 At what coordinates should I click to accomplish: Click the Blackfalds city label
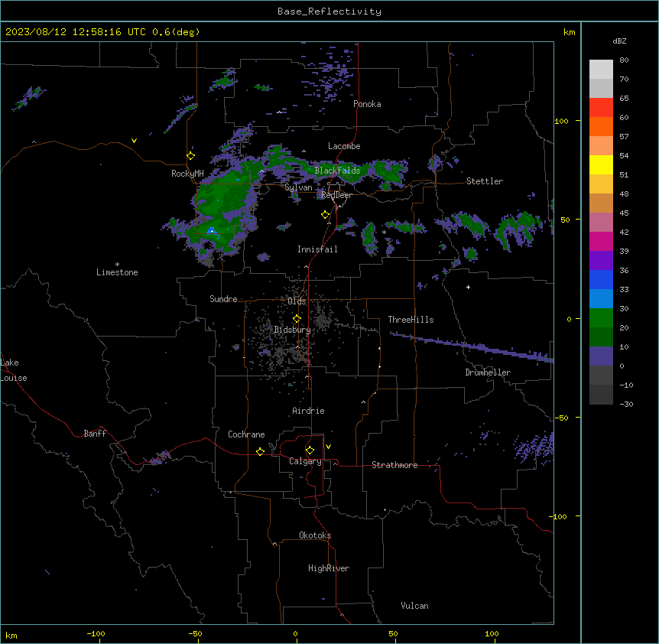337,171
